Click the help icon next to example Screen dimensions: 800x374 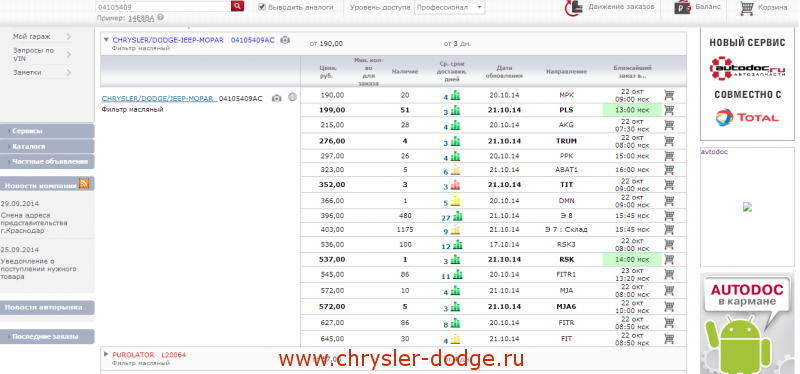click(x=161, y=17)
